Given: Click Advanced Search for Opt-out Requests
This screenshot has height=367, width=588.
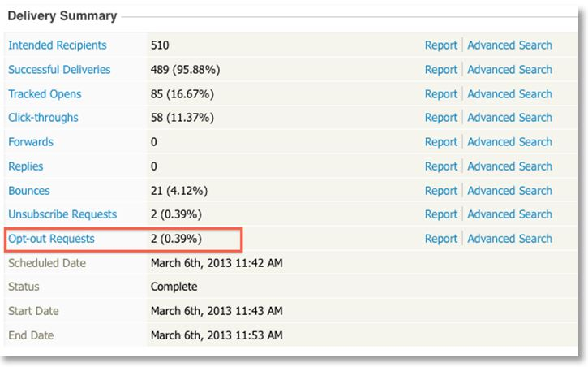Looking at the screenshot, I should click(509, 239).
